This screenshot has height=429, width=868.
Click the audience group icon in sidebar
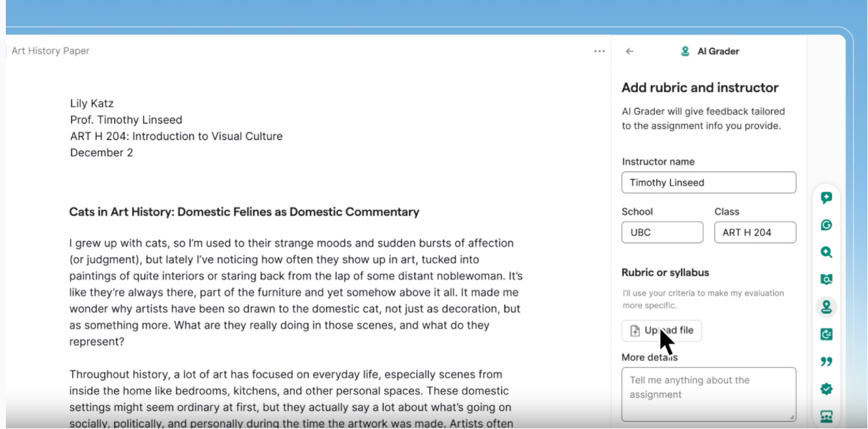coord(826,416)
